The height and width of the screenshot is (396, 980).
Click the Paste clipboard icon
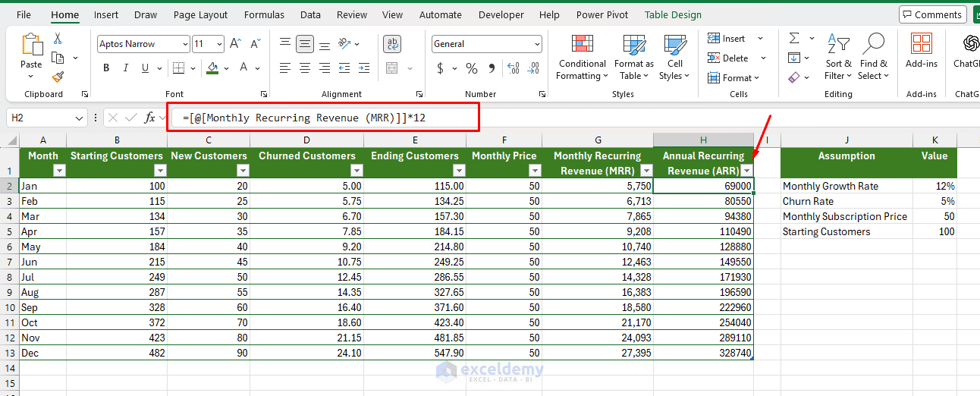point(31,46)
